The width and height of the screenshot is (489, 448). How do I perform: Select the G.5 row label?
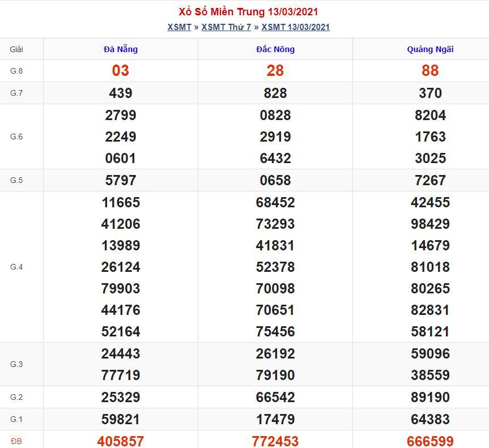16,180
